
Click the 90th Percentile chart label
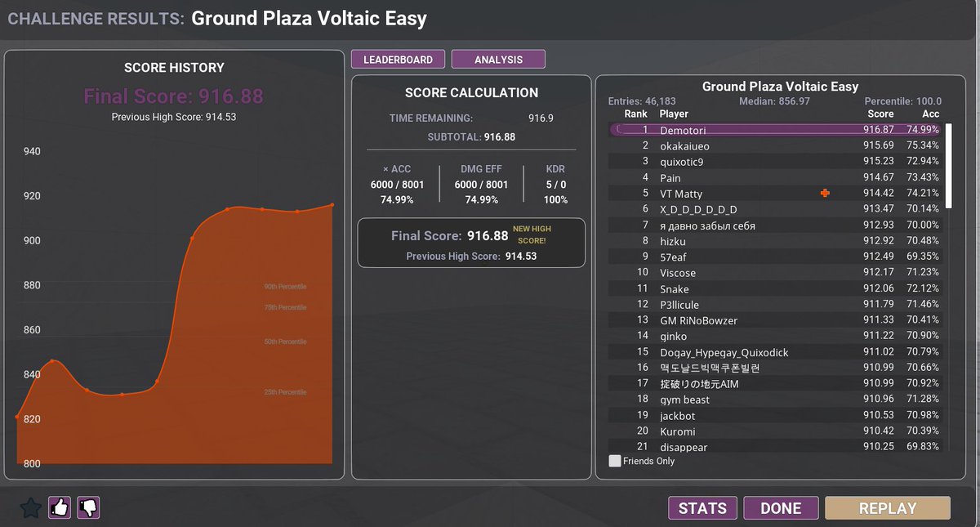coord(285,287)
